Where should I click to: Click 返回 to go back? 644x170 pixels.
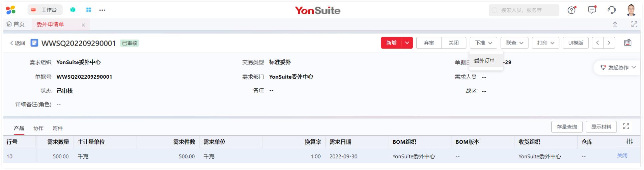click(18, 43)
